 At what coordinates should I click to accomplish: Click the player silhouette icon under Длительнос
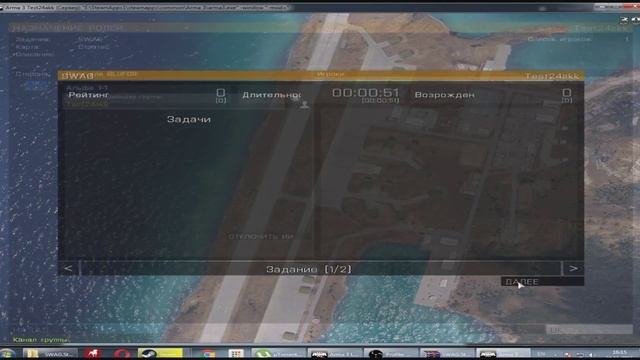304,105
